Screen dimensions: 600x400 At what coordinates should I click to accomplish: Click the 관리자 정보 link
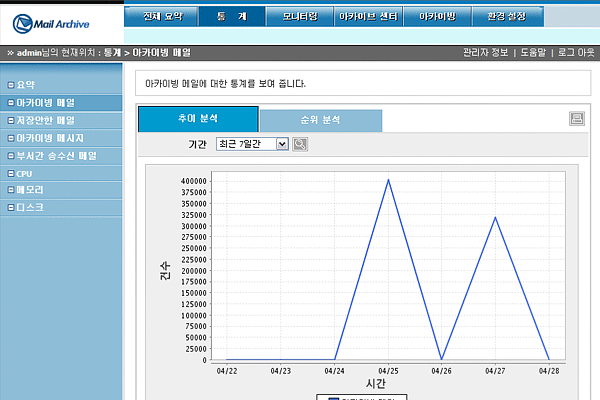coord(485,52)
